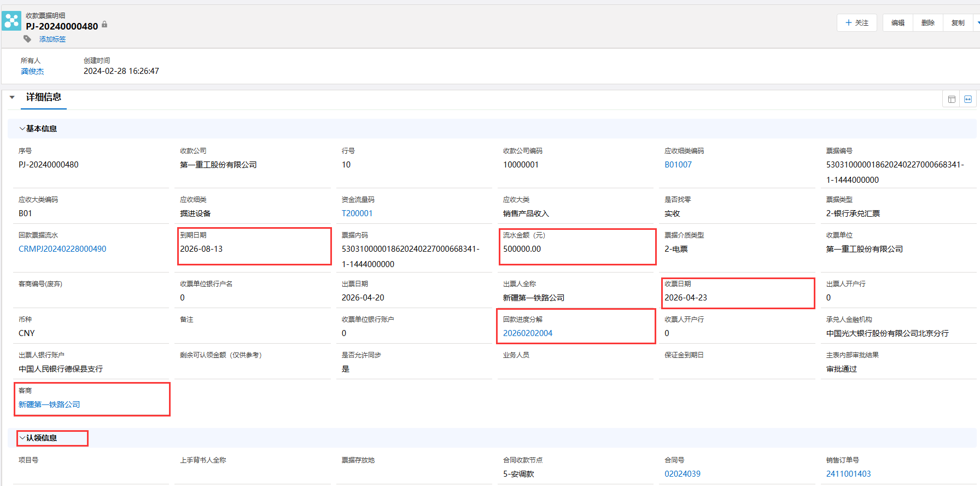
Task: Open owner 龚俊杰 profile link
Action: [32, 71]
